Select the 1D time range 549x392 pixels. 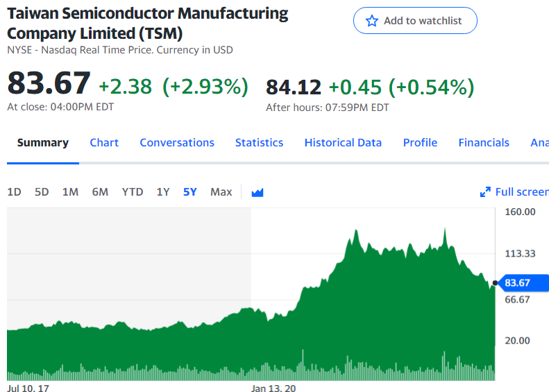point(15,191)
